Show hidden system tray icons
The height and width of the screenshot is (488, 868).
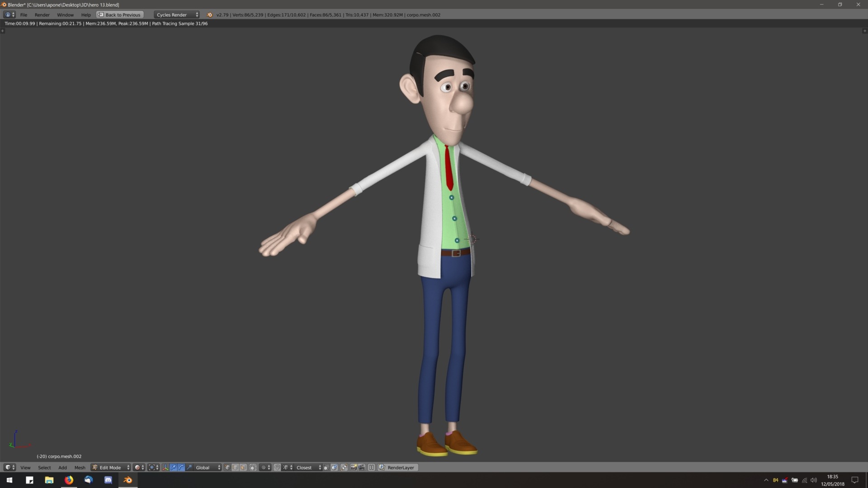pyautogui.click(x=766, y=480)
